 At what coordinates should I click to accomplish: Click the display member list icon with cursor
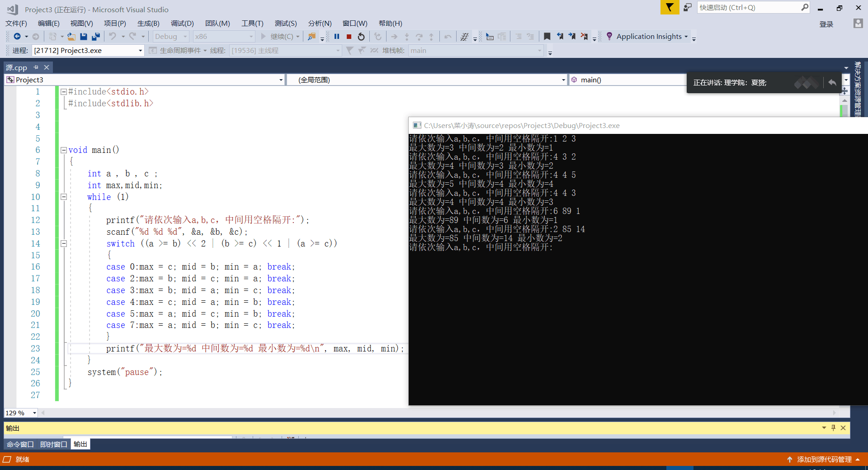coord(490,37)
